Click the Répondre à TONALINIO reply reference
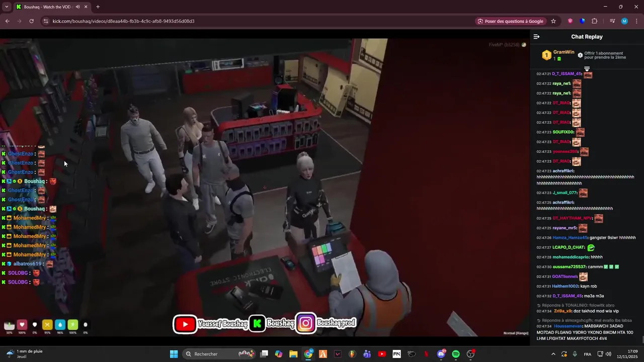Image resolution: width=644 pixels, height=362 pixels. [x=576, y=305]
